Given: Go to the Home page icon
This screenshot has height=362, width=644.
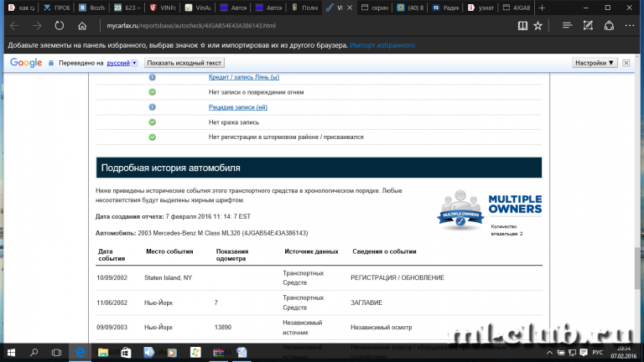Looking at the screenshot, I should coord(82,26).
